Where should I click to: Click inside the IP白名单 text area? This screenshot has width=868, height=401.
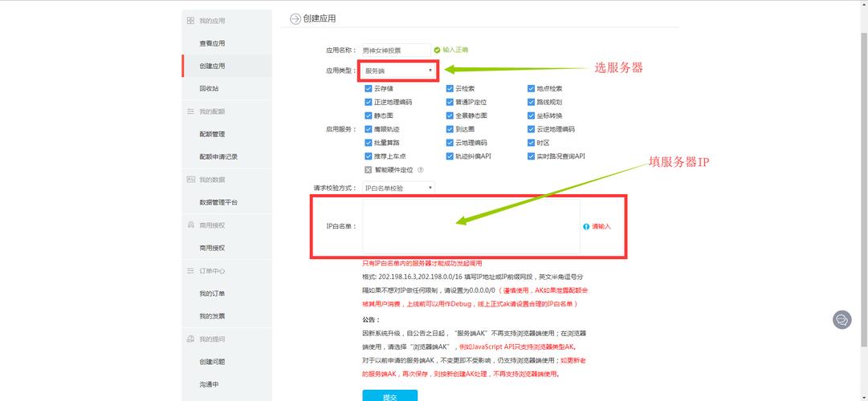[x=471, y=227]
